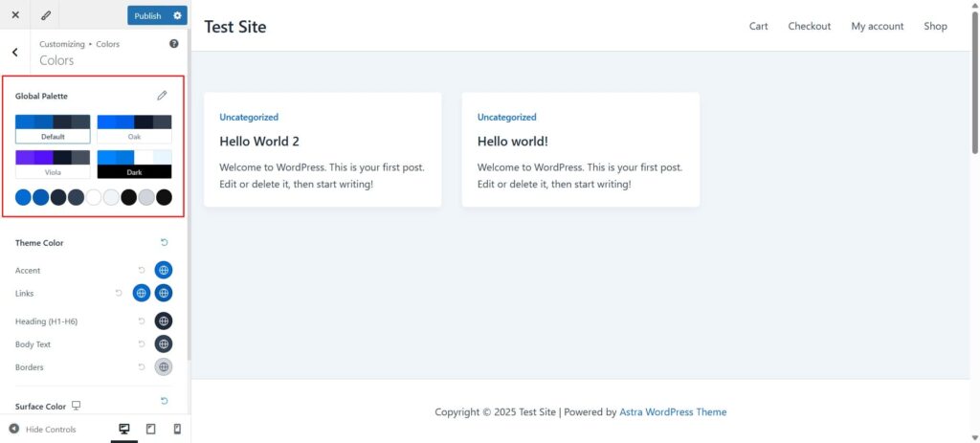Open the Hello World 2 post title
Image resolution: width=980 pixels, height=443 pixels.
tap(259, 142)
